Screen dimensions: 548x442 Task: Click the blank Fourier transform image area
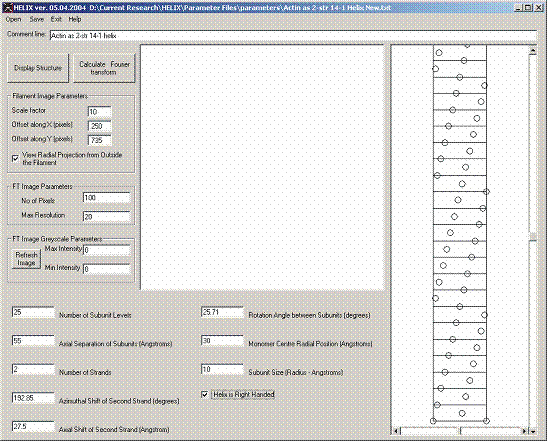(x=262, y=167)
